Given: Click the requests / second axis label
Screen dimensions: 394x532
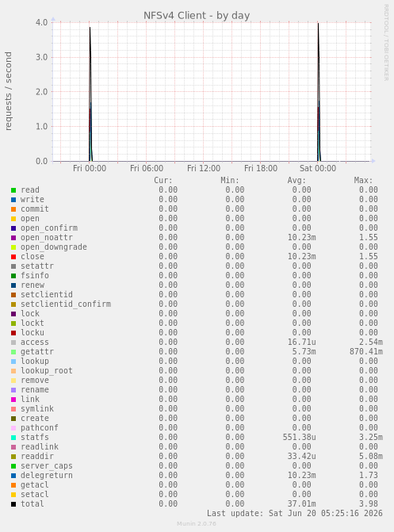Looking at the screenshot, I should [8, 91].
